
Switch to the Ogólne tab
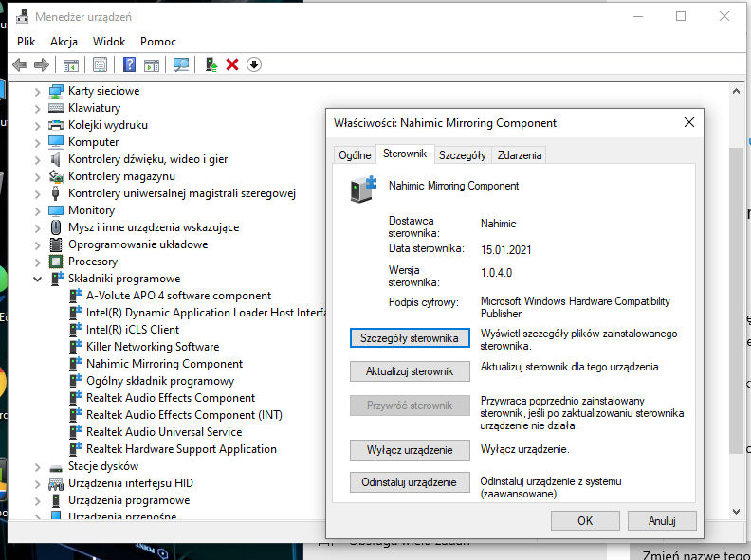[x=355, y=155]
